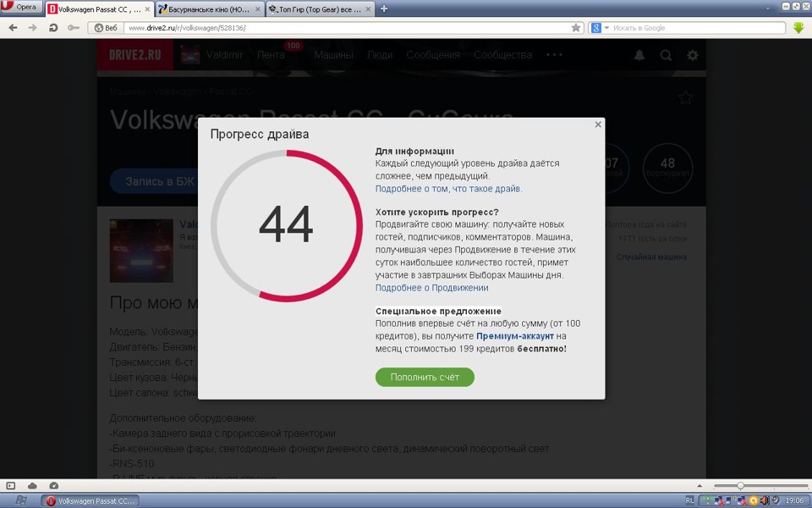This screenshot has width=812, height=508.
Task: Click the drive progress circle showing 44
Action: click(287, 225)
